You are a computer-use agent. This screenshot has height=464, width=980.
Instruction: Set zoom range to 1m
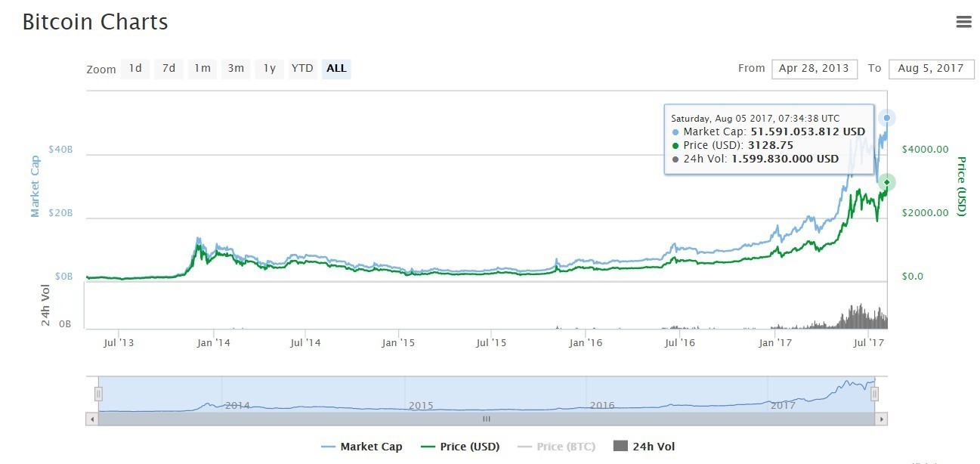coord(202,69)
